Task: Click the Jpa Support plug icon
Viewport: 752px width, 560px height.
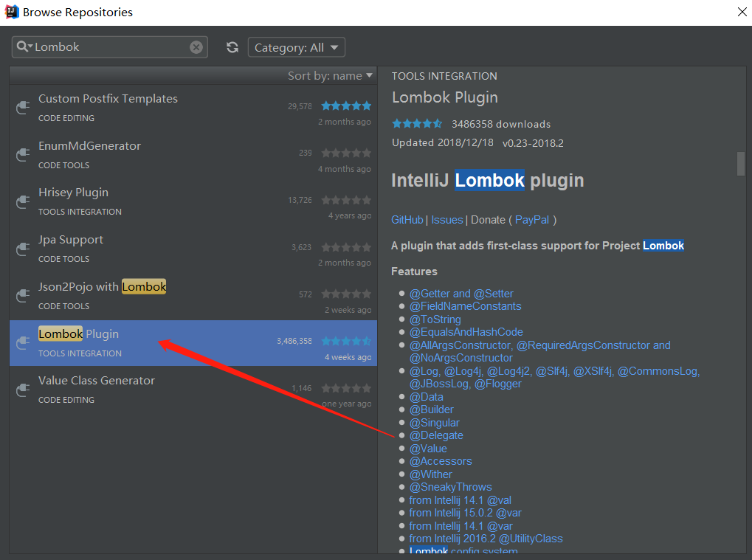Action: (x=23, y=249)
